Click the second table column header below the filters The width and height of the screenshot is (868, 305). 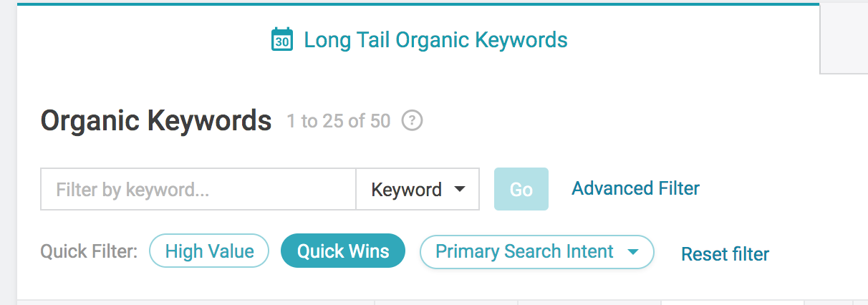tap(446, 302)
